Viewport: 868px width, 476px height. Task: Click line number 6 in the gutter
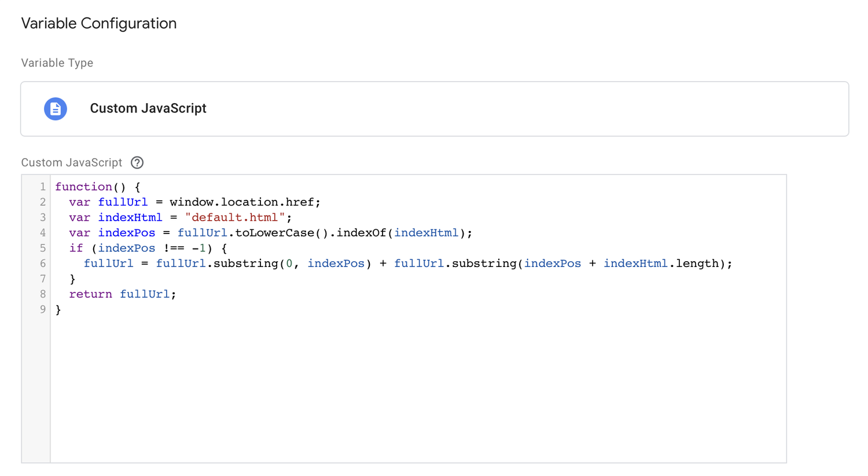(x=42, y=263)
